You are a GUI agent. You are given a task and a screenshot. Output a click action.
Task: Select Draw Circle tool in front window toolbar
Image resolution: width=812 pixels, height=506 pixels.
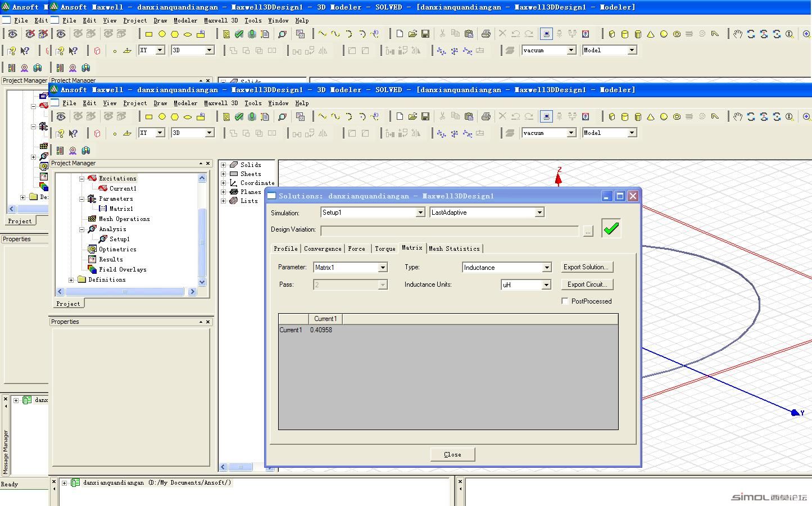click(162, 117)
